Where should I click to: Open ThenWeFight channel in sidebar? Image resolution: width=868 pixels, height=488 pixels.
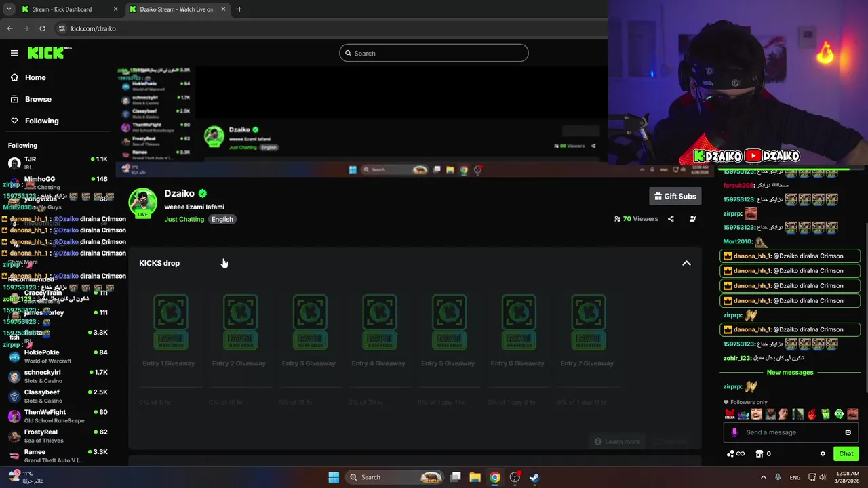pos(58,415)
